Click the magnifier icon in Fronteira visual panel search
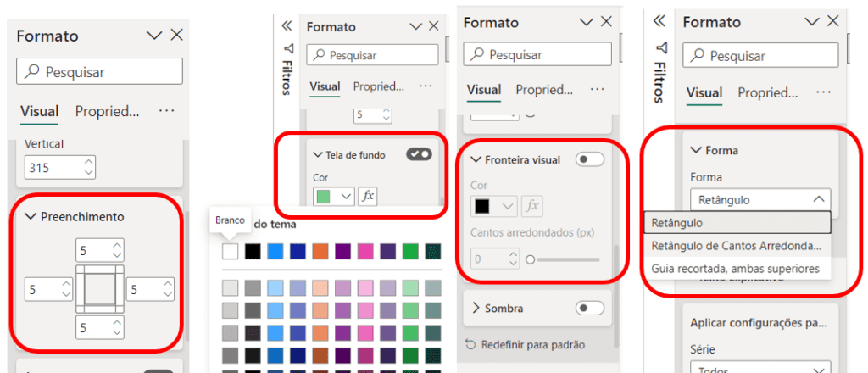 point(478,54)
